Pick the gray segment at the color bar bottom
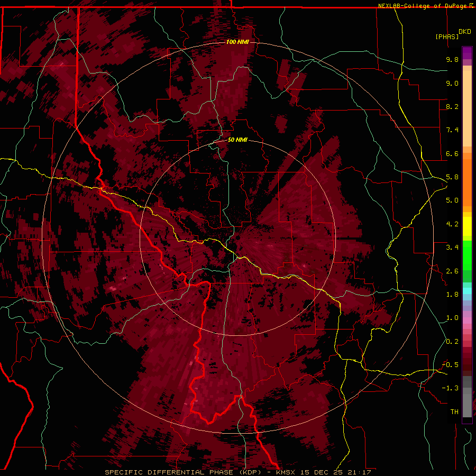This screenshot has height=476, width=476. (467, 401)
